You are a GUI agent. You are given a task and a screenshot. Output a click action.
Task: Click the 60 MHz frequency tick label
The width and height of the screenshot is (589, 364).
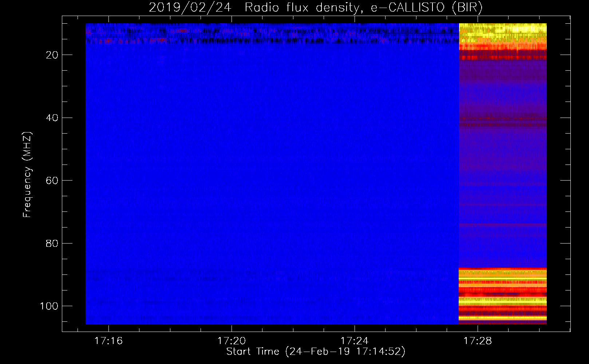[x=52, y=181]
